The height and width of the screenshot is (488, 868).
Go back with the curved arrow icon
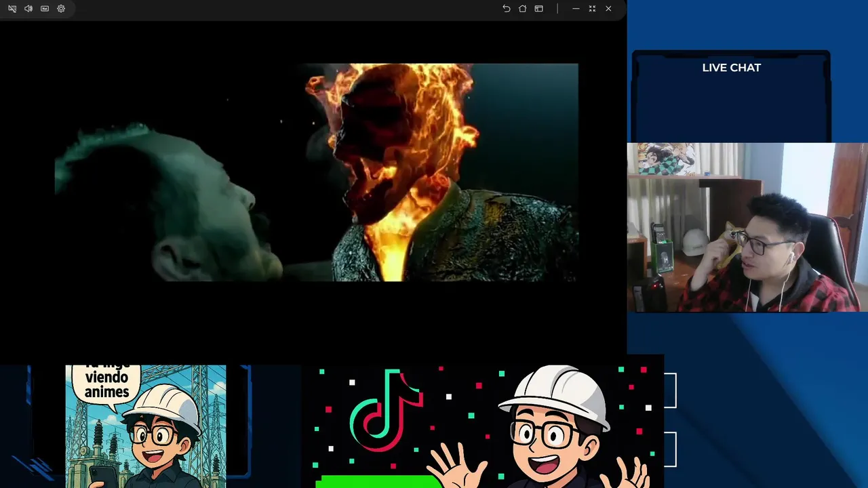(x=507, y=9)
